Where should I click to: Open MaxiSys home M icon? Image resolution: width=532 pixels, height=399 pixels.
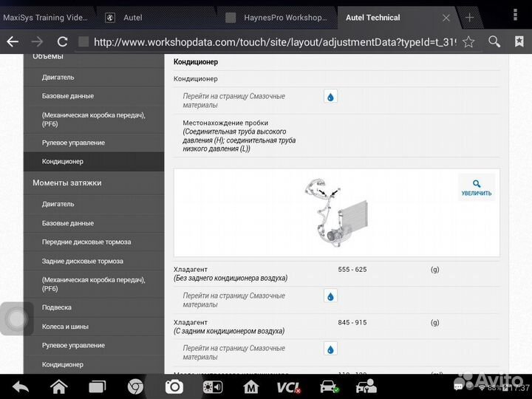click(x=251, y=387)
